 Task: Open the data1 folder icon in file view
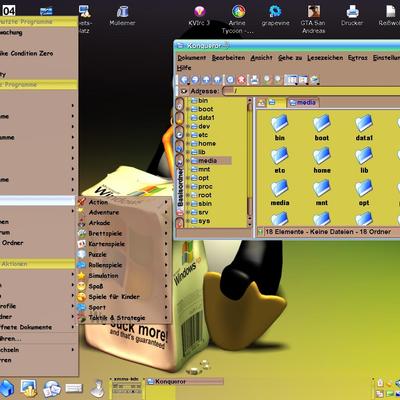[364, 128]
